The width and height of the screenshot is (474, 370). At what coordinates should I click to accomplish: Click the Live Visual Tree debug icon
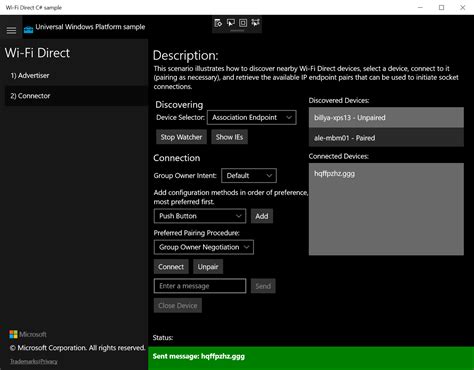(218, 23)
